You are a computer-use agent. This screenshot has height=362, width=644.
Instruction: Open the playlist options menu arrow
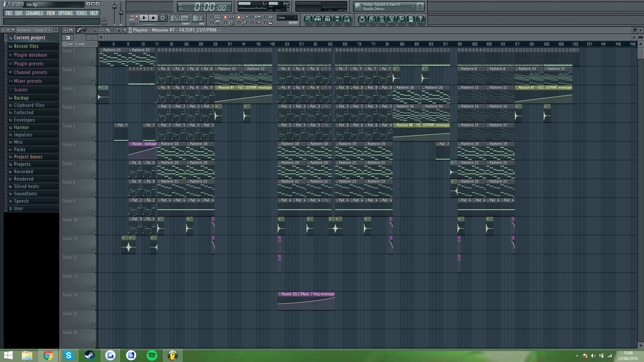coord(65,30)
